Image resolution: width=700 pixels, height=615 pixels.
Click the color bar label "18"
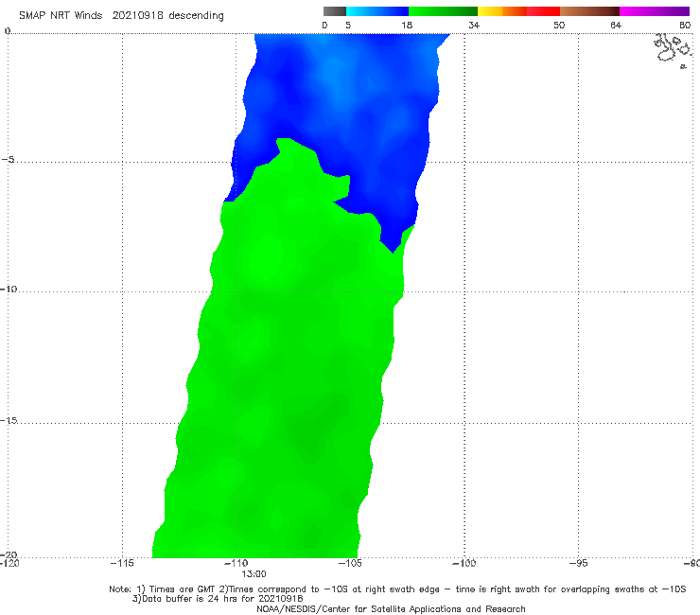coord(407,26)
